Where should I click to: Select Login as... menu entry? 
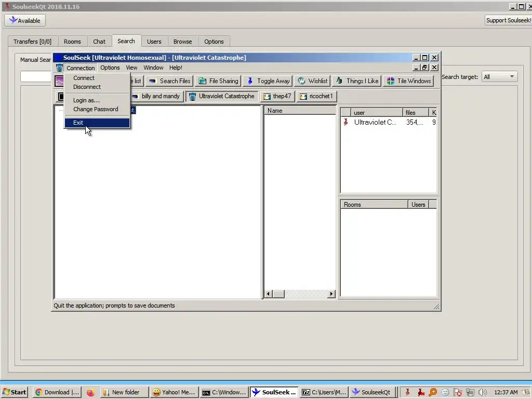pos(97,100)
